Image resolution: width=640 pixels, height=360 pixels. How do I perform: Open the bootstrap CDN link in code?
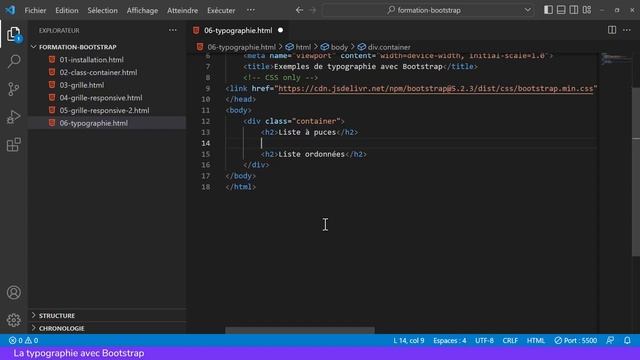[x=436, y=89]
